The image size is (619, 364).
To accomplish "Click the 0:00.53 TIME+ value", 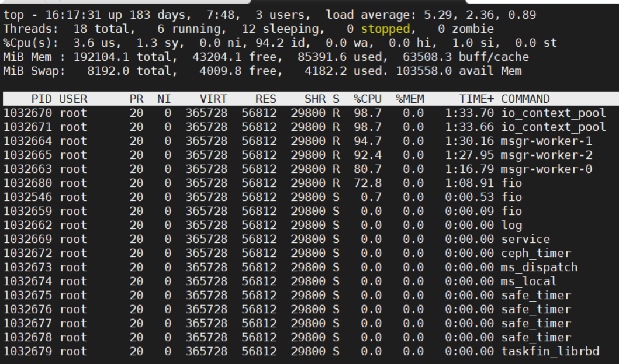I will (469, 197).
